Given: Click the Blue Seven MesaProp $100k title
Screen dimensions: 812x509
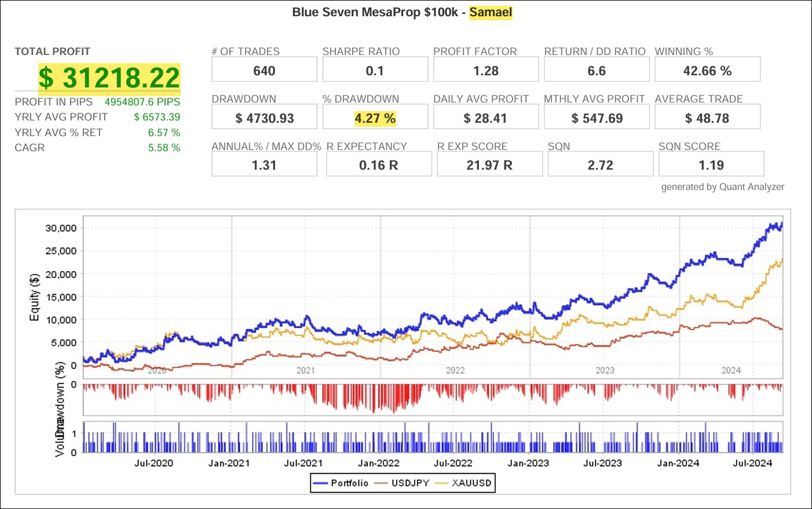Looking at the screenshot, I should tap(375, 12).
